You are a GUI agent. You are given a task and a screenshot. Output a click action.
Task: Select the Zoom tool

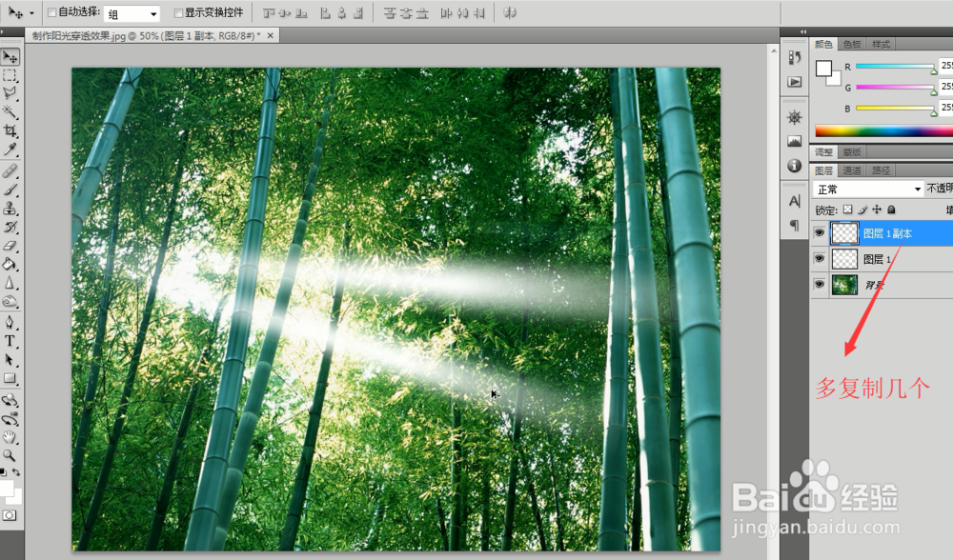(x=10, y=455)
